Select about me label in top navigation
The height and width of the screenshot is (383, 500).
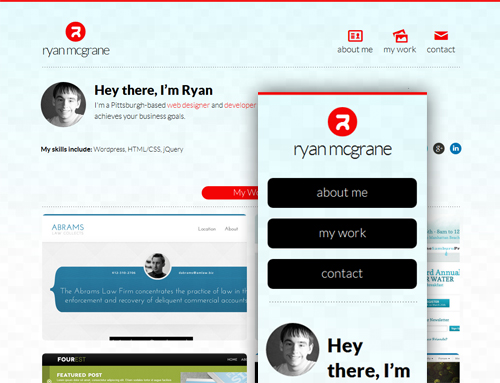tap(355, 50)
